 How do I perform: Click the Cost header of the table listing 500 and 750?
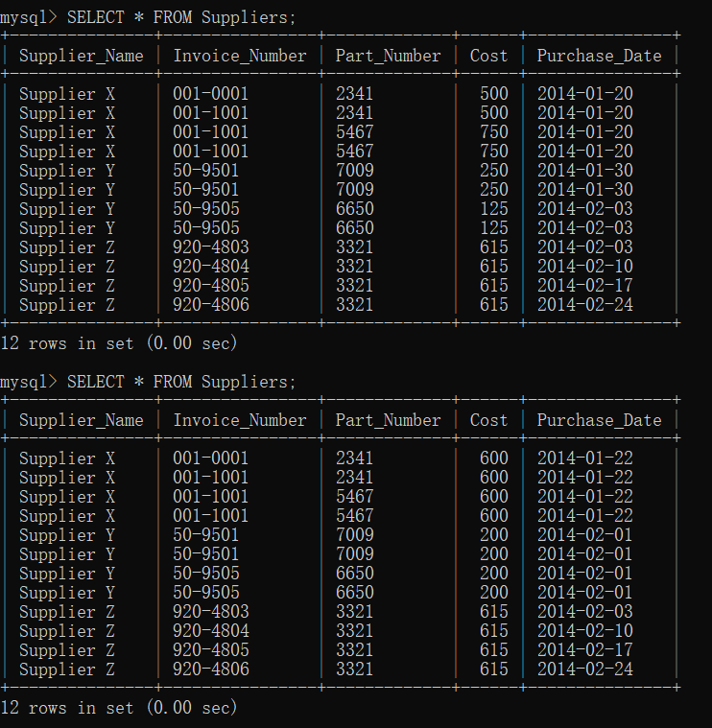point(488,56)
